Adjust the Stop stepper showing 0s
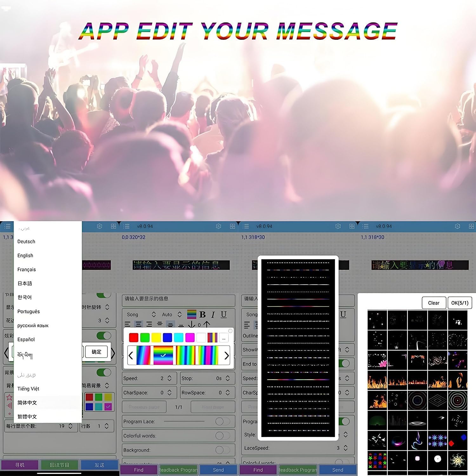Image resolution: width=476 pixels, height=476 pixels. pos(228,378)
